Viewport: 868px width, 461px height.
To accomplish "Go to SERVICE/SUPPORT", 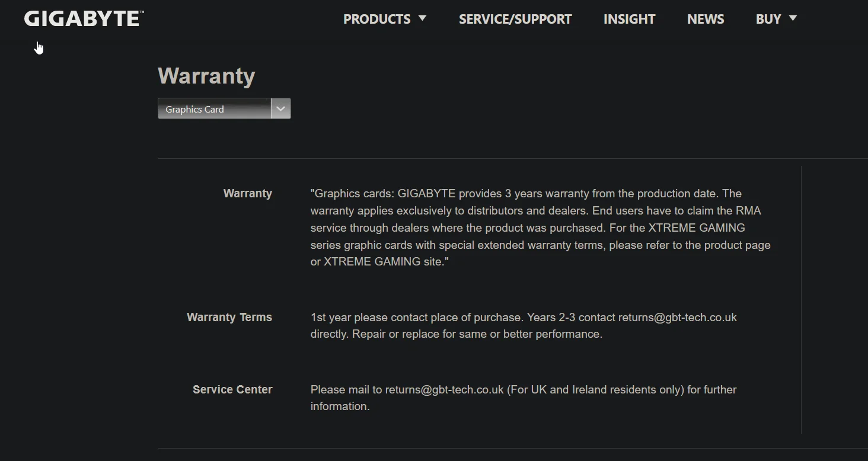I will coord(515,19).
